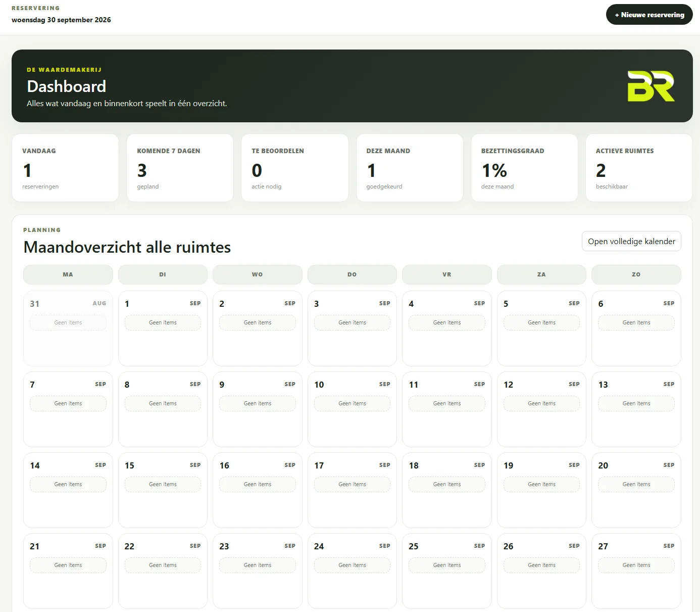Open the 25 SEP day cell
This screenshot has height=612, width=700.
447,571
